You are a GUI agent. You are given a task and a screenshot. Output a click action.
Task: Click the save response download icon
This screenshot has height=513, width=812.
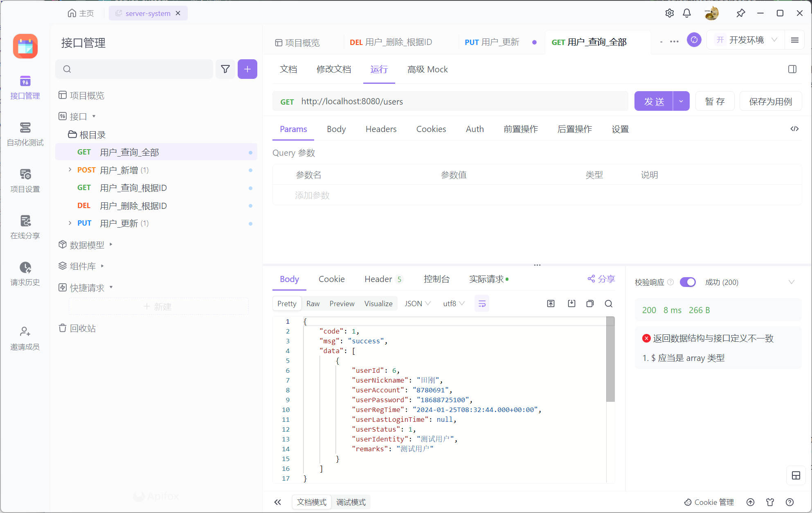571,304
